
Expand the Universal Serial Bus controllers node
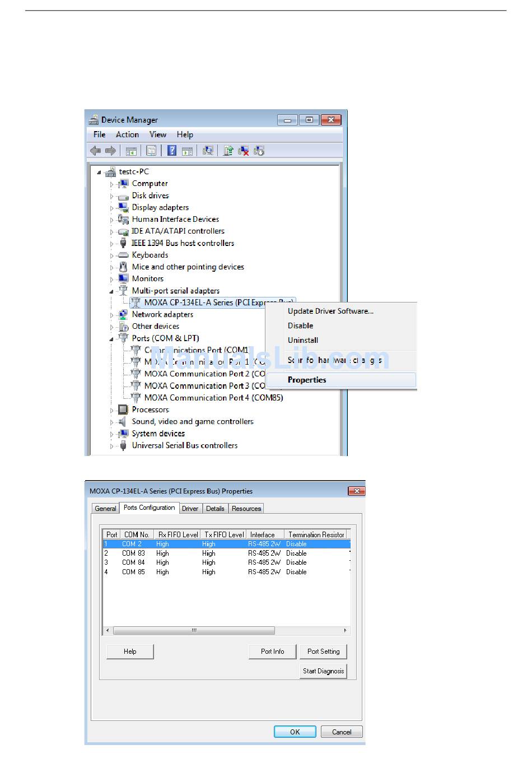pos(111,446)
